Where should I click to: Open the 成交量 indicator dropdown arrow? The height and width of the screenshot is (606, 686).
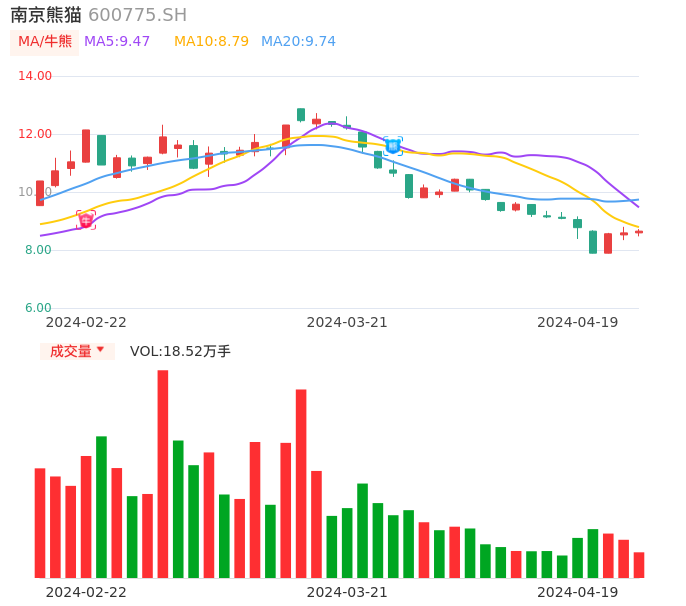point(100,350)
